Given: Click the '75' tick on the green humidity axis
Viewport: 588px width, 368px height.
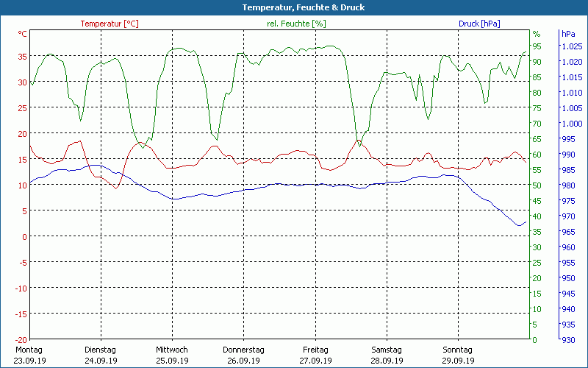Looking at the screenshot, I should click(537, 108).
